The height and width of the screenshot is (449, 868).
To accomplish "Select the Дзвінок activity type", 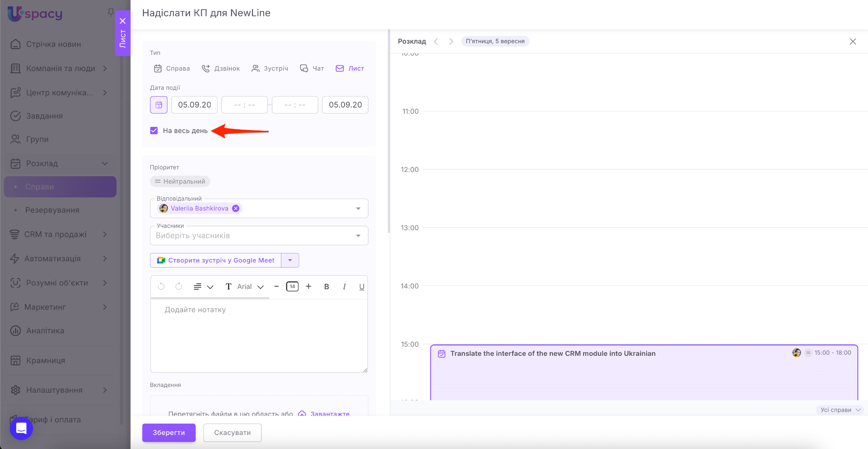I will point(221,69).
